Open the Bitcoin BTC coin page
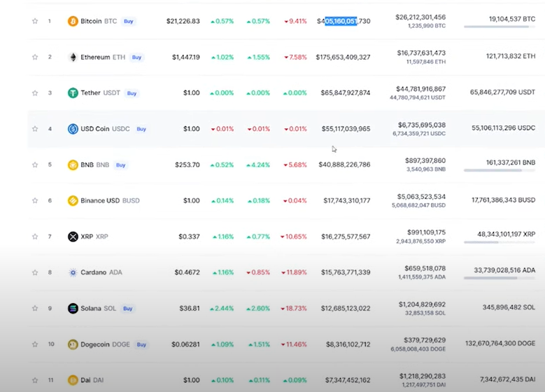 tap(99, 21)
